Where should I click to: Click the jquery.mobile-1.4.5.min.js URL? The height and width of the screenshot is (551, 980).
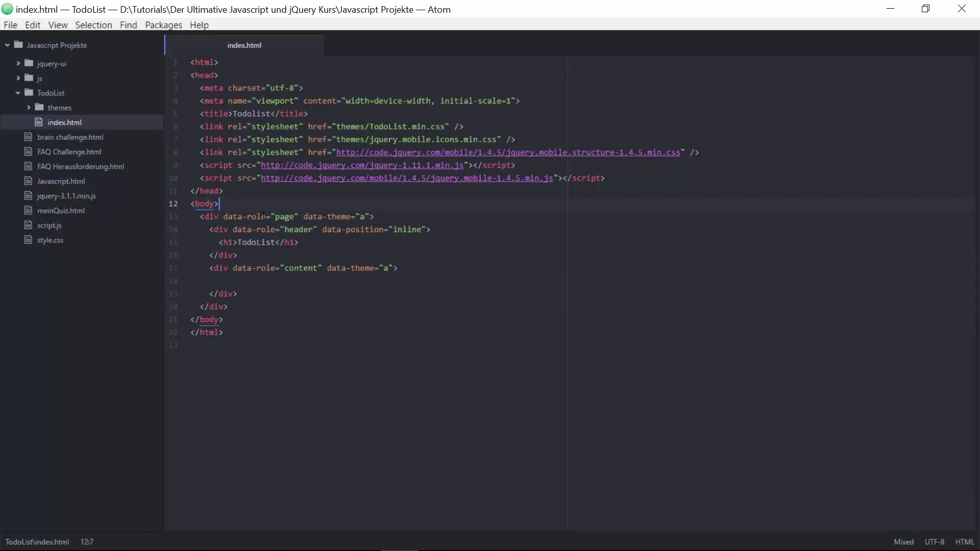[x=407, y=178]
